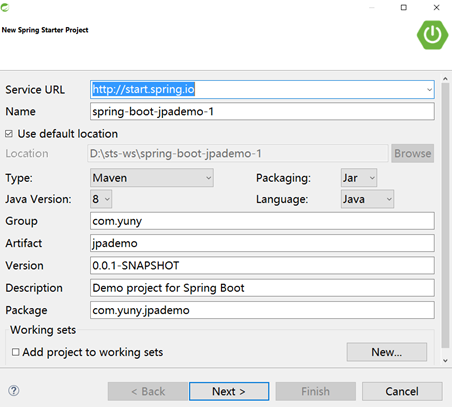Open the Type Maven dropdown
The height and width of the screenshot is (407, 452).
[x=152, y=178]
